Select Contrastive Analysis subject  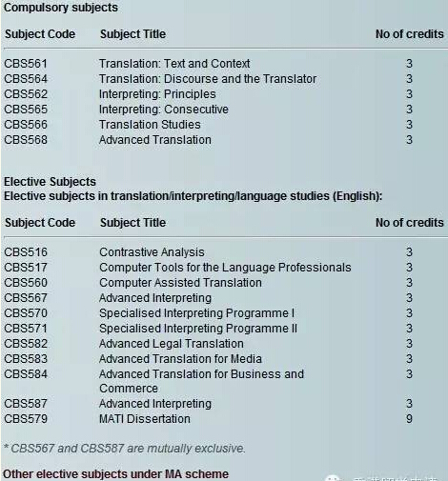tap(152, 252)
